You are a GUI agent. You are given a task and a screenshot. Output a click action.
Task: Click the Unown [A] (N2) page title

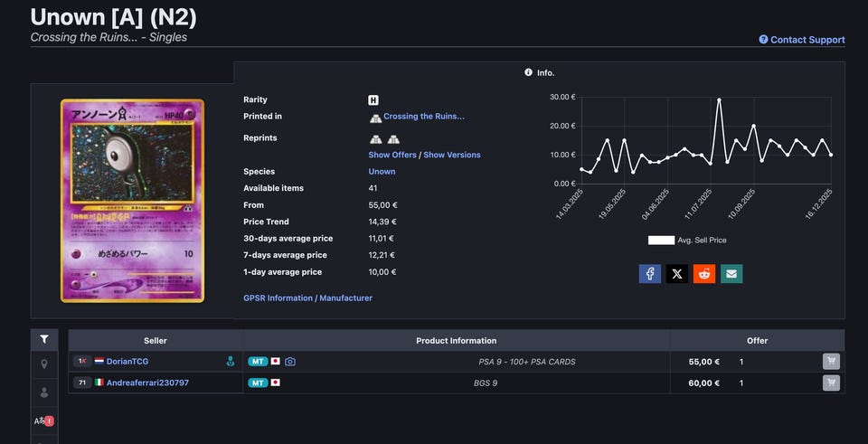click(x=114, y=17)
